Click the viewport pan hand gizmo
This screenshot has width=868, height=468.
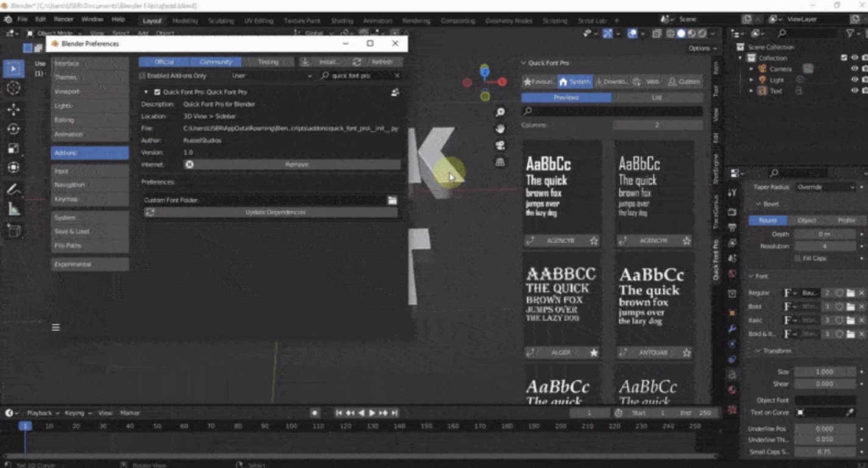(x=500, y=129)
